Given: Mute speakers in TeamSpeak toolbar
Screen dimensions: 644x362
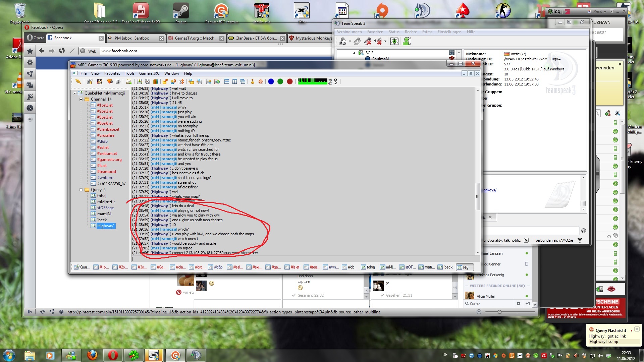Looking at the screenshot, I should [378, 41].
